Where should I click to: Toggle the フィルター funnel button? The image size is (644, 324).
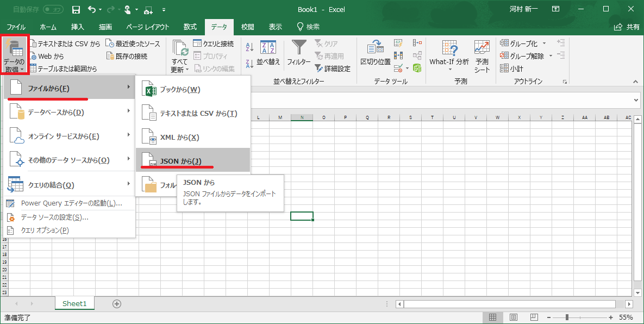(298, 53)
